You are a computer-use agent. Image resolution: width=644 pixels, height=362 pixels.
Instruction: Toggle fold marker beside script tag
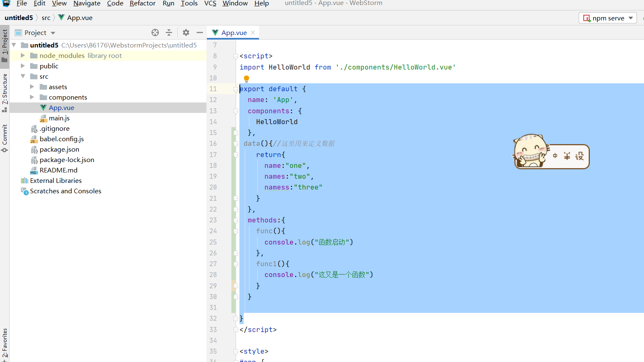236,56
